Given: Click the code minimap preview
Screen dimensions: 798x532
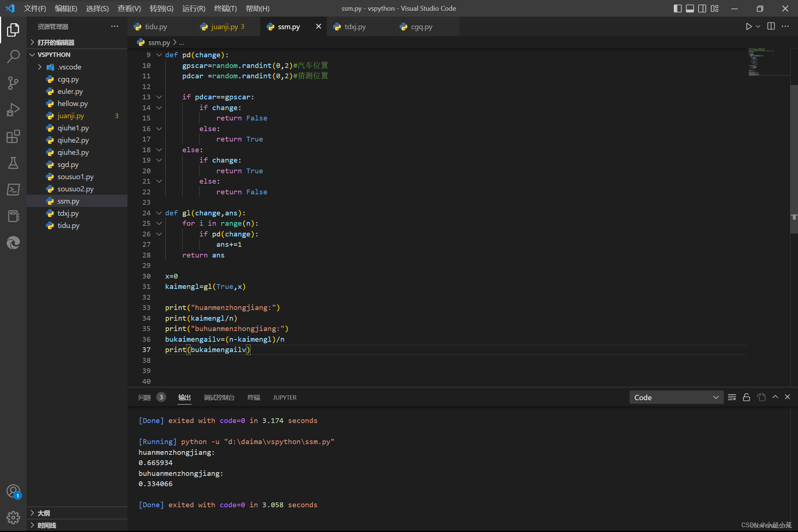Looking at the screenshot, I should 768,62.
